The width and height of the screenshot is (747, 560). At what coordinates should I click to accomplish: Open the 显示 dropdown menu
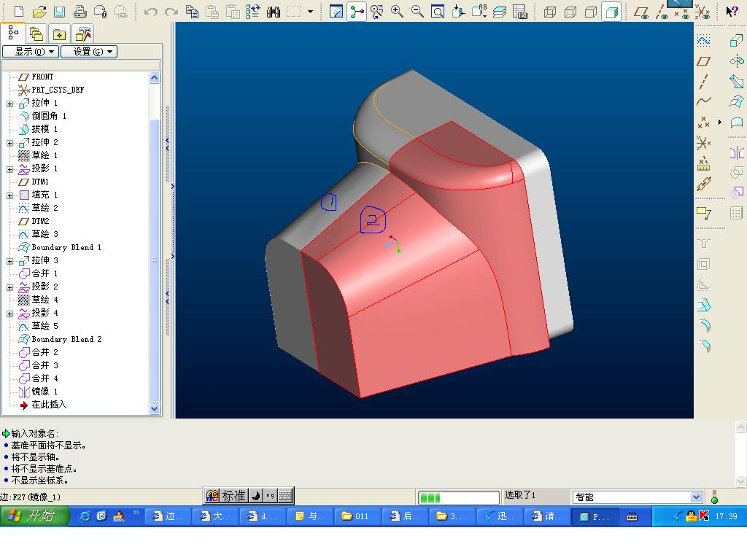click(x=31, y=52)
